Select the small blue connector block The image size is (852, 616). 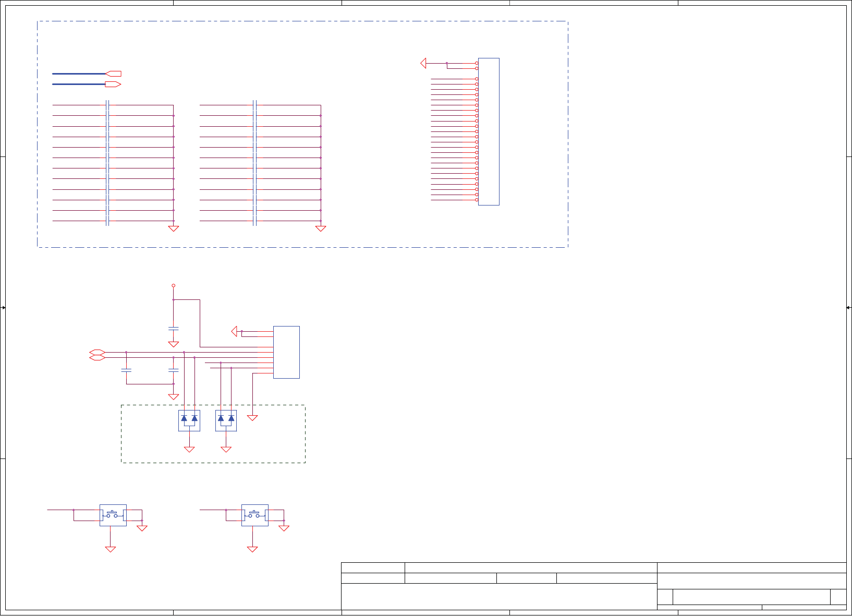286,352
